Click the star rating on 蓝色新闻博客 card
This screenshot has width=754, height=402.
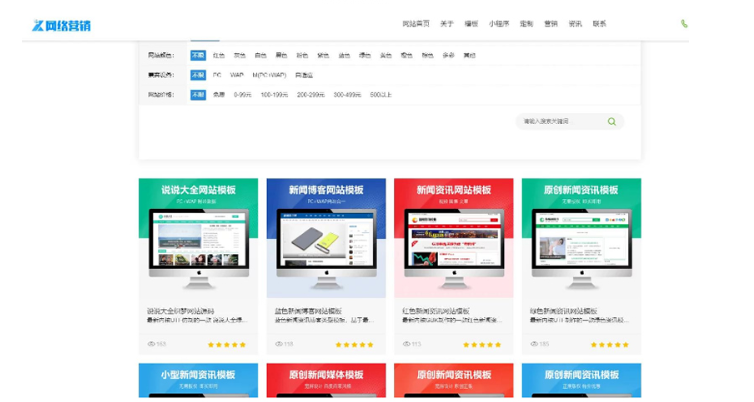point(354,344)
